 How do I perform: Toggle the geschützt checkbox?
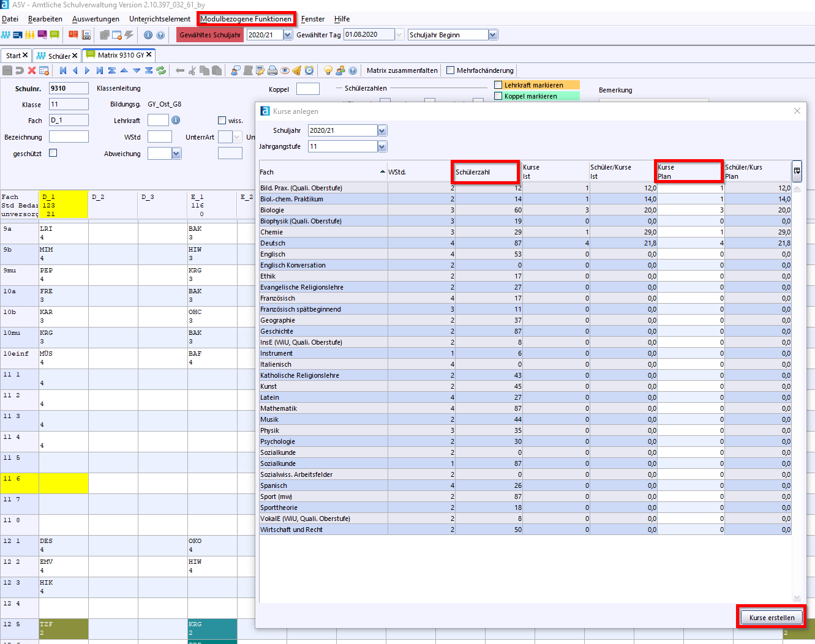pyautogui.click(x=53, y=153)
